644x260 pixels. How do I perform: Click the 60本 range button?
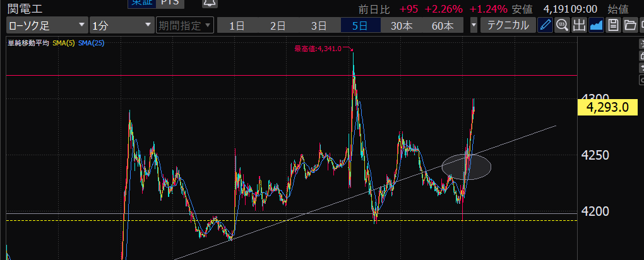443,26
